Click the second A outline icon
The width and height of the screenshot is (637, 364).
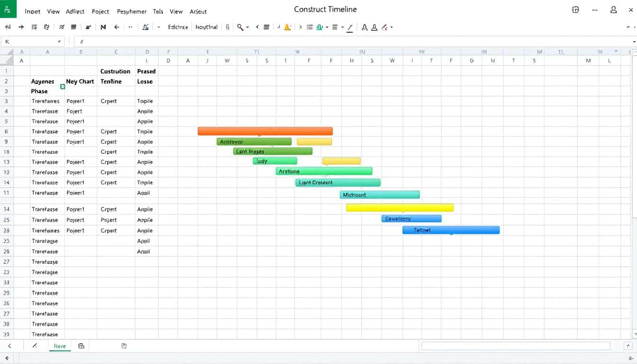[x=374, y=27]
